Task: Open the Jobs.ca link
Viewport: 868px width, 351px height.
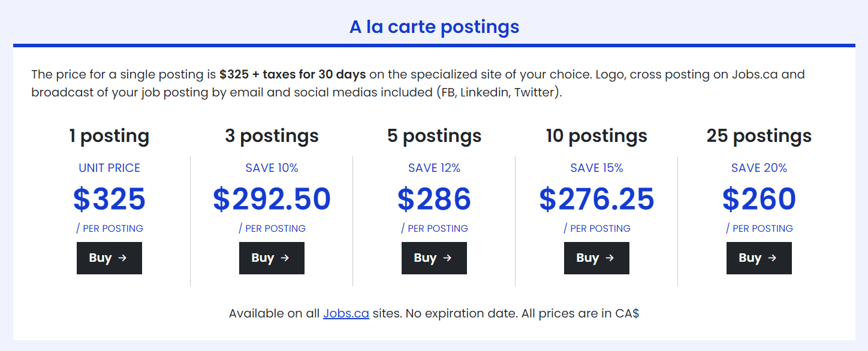Action: (346, 313)
